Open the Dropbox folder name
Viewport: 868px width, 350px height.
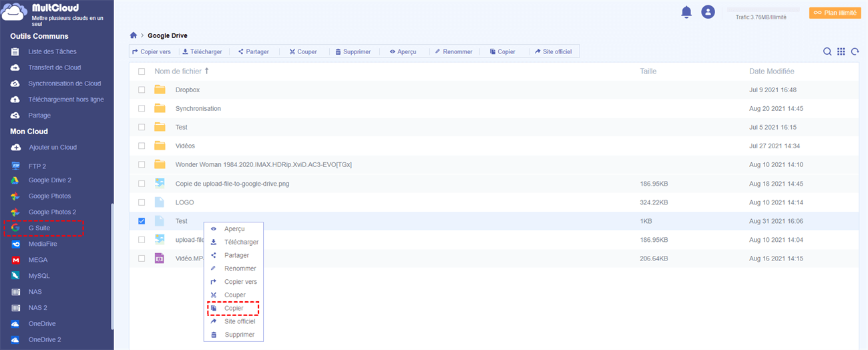(x=188, y=90)
